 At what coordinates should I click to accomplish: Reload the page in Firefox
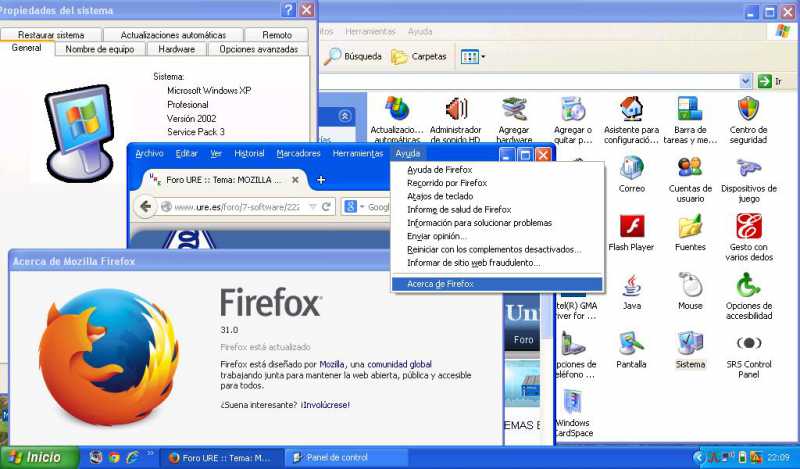pos(326,207)
